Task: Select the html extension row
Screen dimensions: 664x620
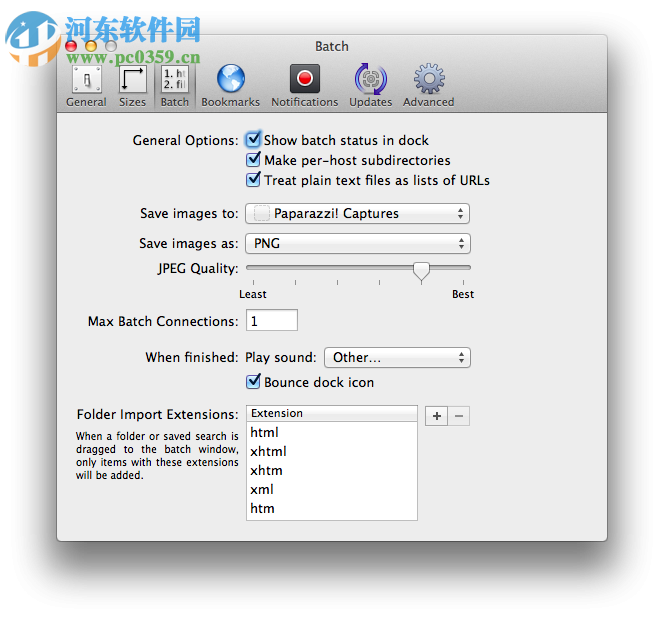Action: pyautogui.click(x=332, y=432)
